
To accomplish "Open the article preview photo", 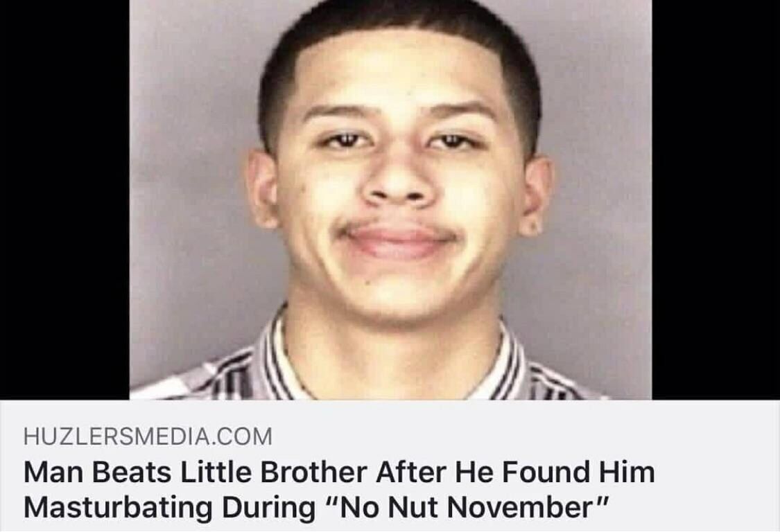I will [x=390, y=199].
